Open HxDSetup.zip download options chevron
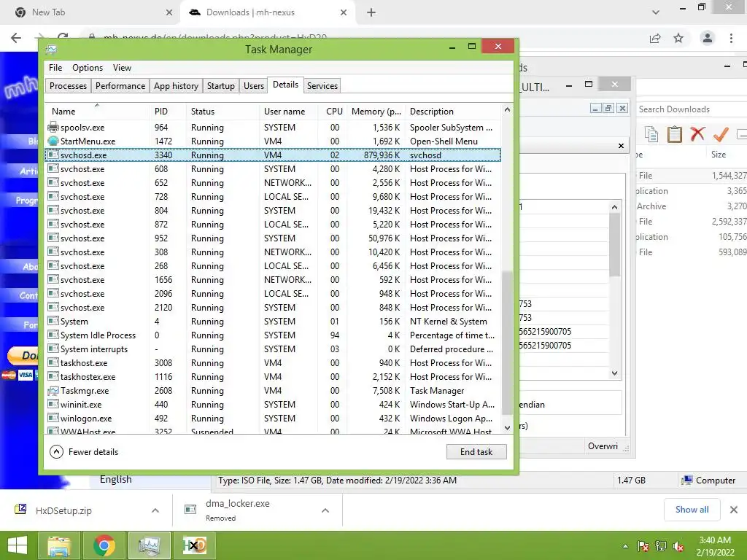 [155, 510]
